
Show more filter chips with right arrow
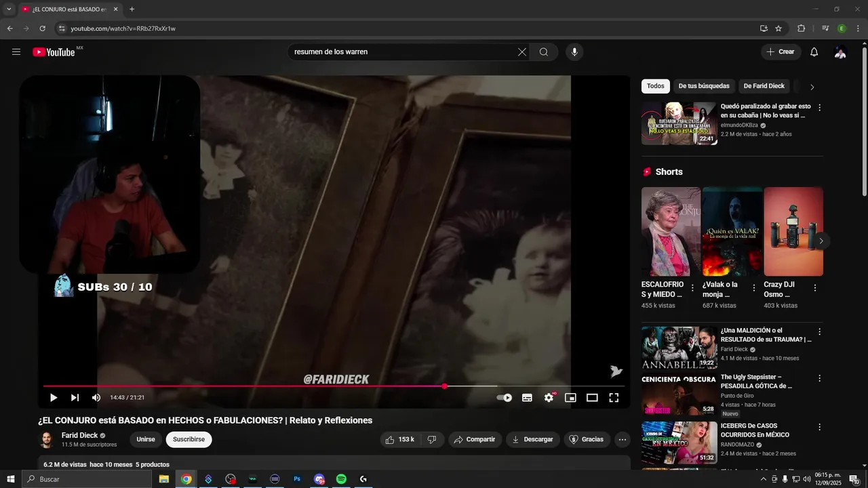pos(812,87)
